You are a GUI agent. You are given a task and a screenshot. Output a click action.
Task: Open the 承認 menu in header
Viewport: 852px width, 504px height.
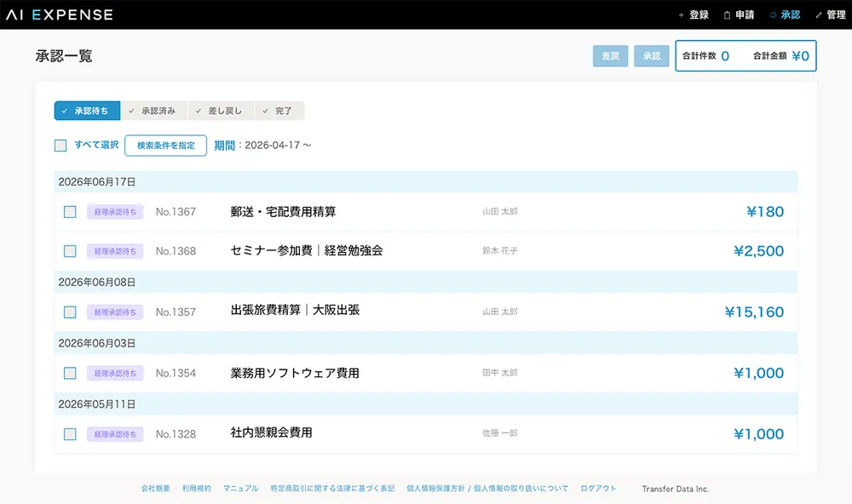point(785,14)
